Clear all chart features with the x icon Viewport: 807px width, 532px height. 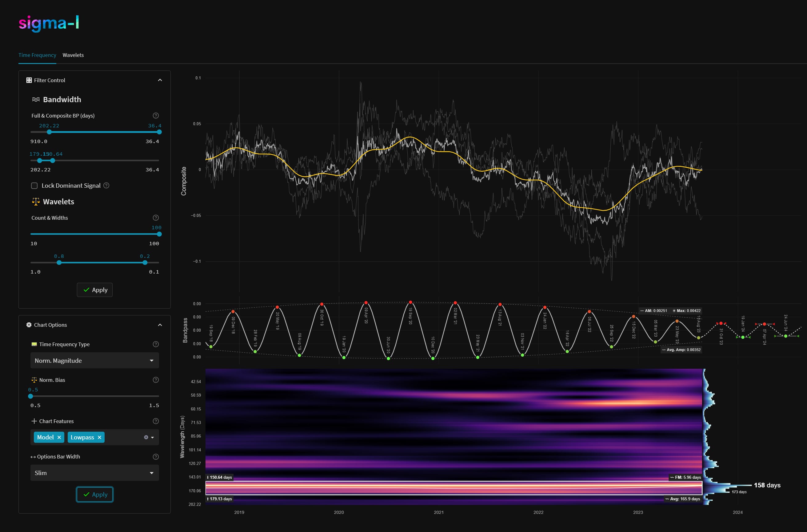(146, 437)
